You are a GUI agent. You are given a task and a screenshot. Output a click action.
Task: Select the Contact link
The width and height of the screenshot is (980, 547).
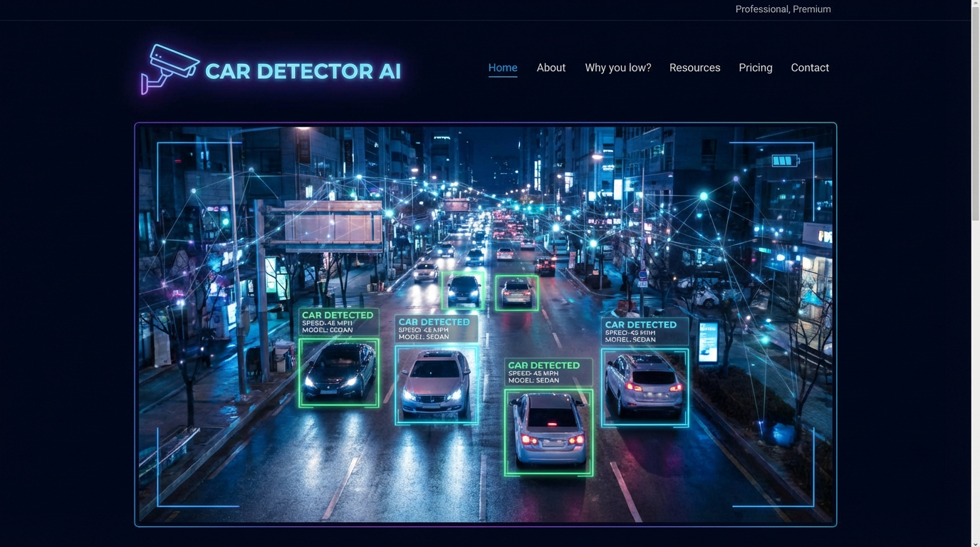[x=810, y=68]
